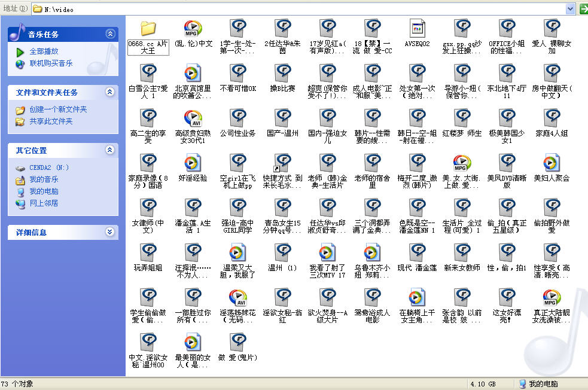
Task: Select the 不看可惜OK media file
Action: [x=237, y=73]
